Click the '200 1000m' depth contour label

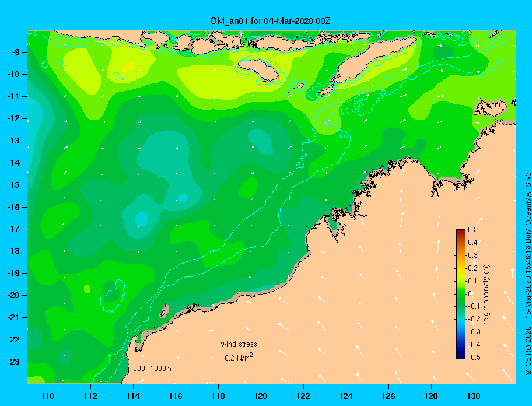[x=152, y=368]
